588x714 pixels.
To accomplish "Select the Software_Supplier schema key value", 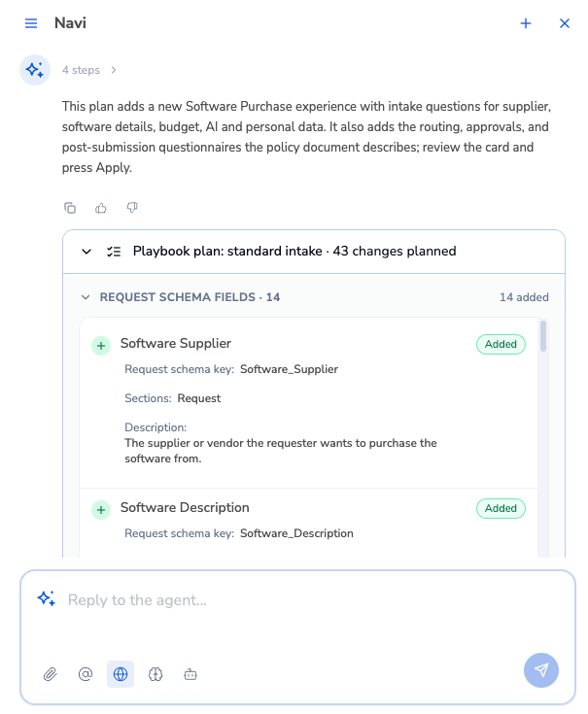I will coord(290,369).
